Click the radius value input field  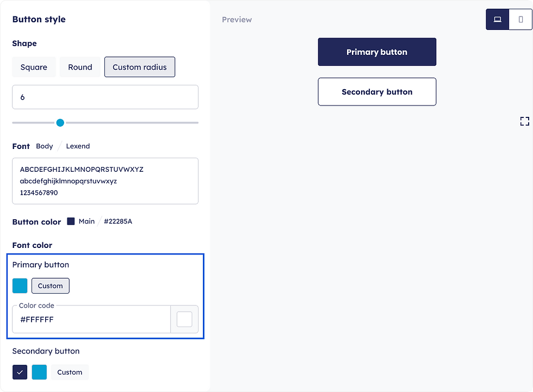click(x=105, y=97)
